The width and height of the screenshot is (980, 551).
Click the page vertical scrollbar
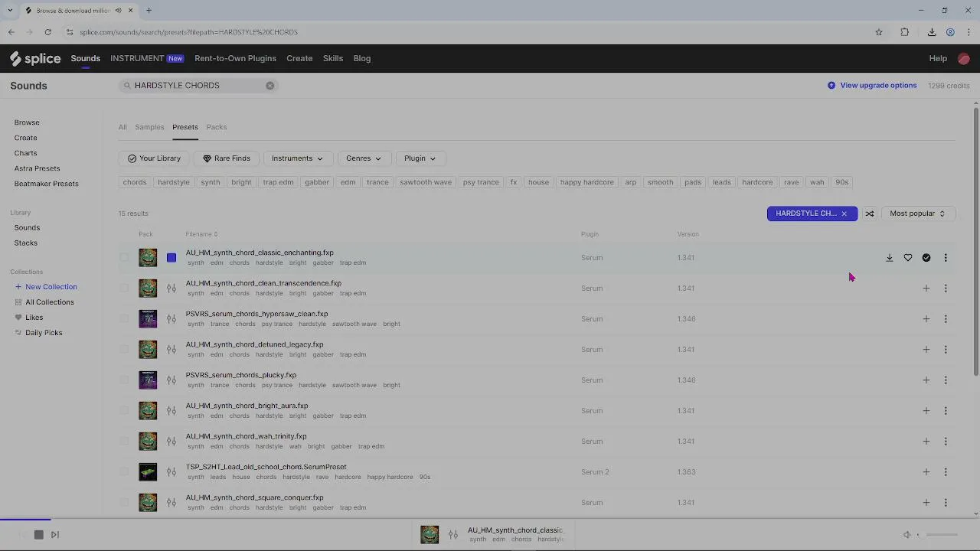tap(975, 241)
